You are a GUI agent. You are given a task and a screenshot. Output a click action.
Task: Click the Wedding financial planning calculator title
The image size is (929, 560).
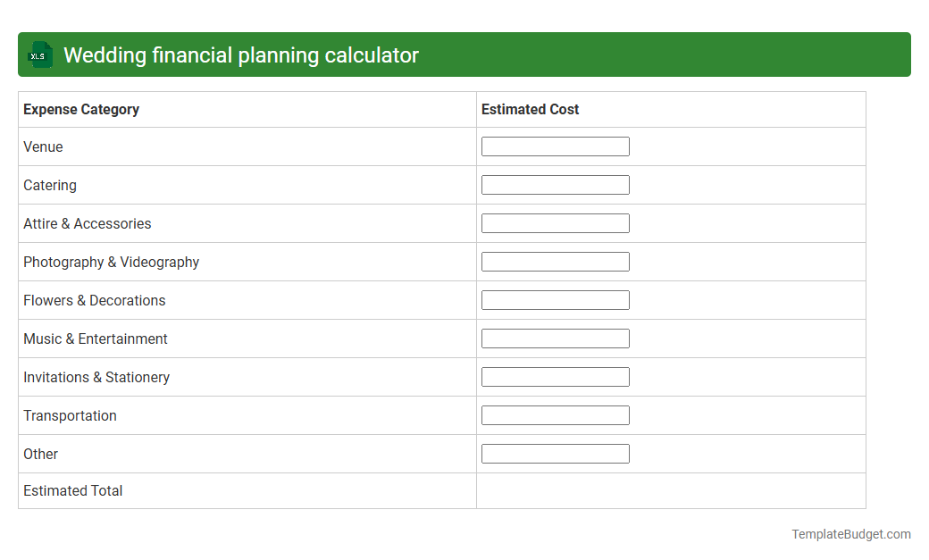click(x=241, y=54)
